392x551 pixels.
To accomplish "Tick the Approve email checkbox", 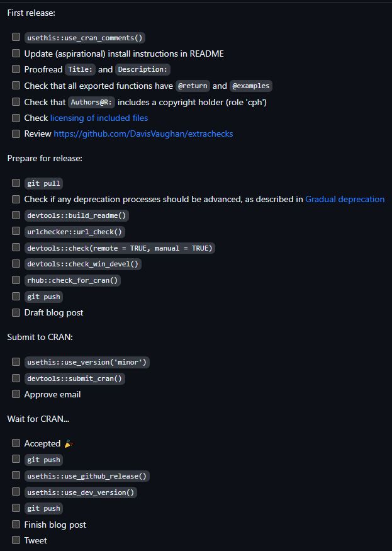I will point(16,394).
